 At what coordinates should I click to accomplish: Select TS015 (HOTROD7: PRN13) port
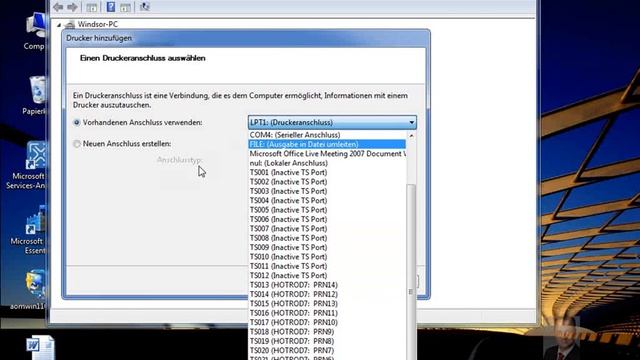click(x=327, y=304)
